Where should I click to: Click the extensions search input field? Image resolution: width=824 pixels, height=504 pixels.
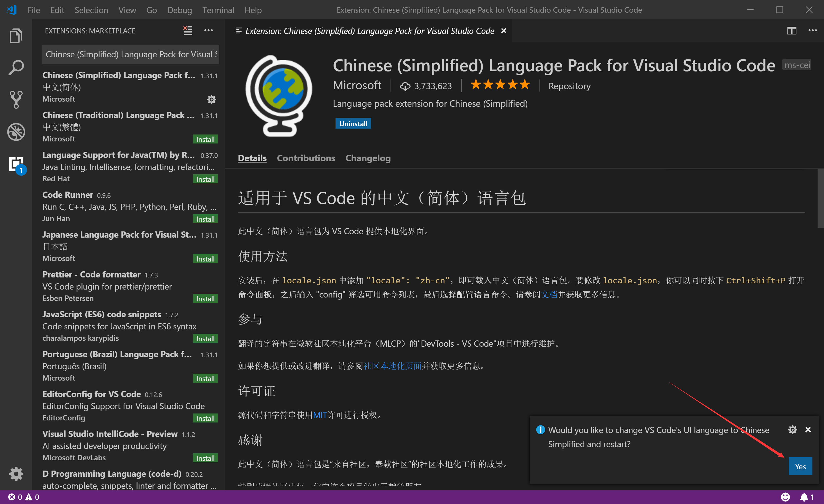click(131, 55)
